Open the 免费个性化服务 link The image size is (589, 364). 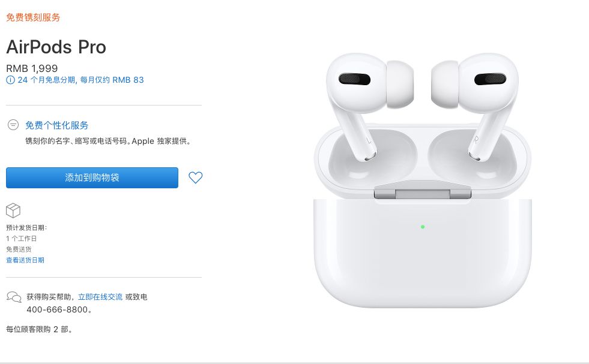pos(56,125)
